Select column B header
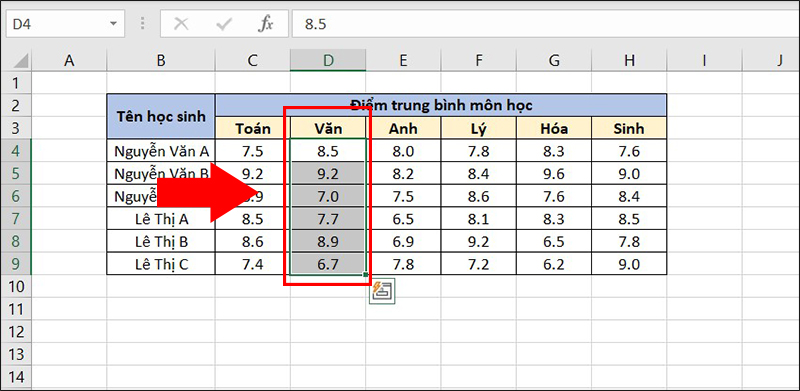This screenshot has width=800, height=391. 161,61
